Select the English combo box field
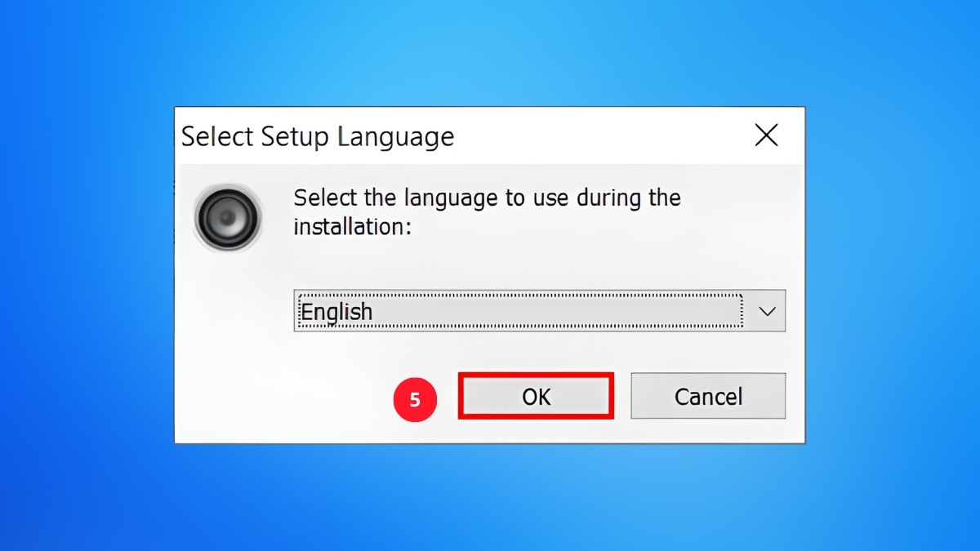980x551 pixels. pyautogui.click(x=523, y=311)
